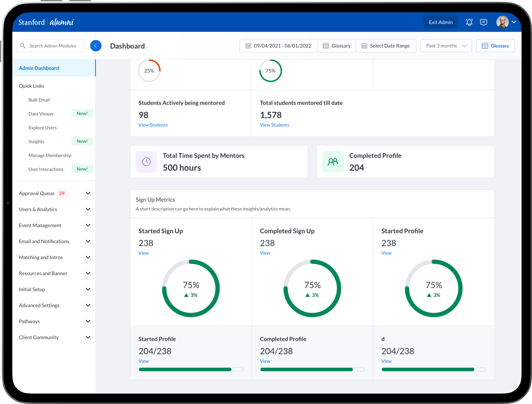Viewport: 532px width, 404px height.
Task: Expand the Event Management section
Action: point(88,225)
